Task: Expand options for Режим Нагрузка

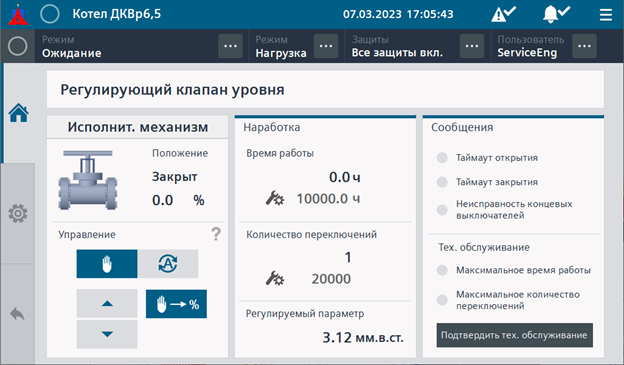Action: (x=326, y=46)
